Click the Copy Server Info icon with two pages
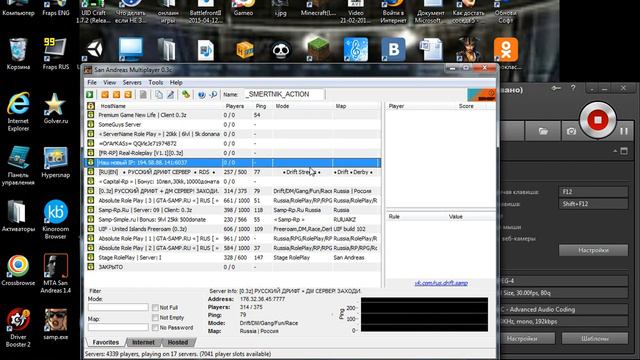Screen dimensions: 640x360 [x=158, y=95]
